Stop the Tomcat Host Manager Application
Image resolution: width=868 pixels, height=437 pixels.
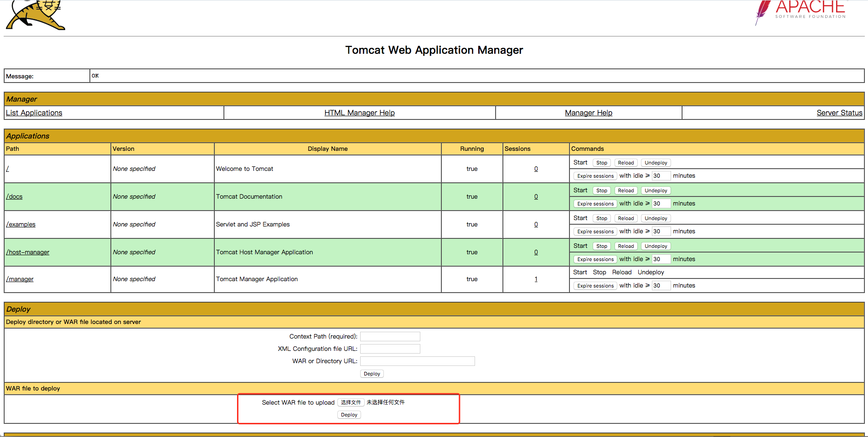602,246
